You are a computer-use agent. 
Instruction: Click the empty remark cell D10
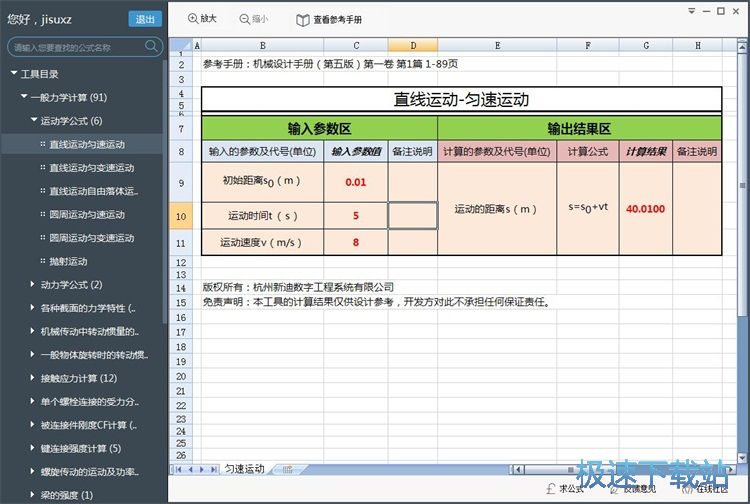412,216
